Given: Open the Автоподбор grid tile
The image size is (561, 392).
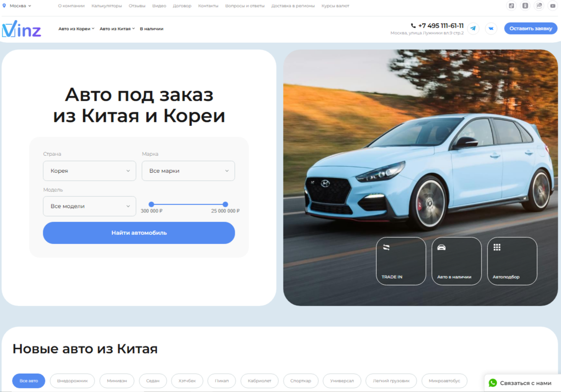Looking at the screenshot, I should [x=512, y=261].
